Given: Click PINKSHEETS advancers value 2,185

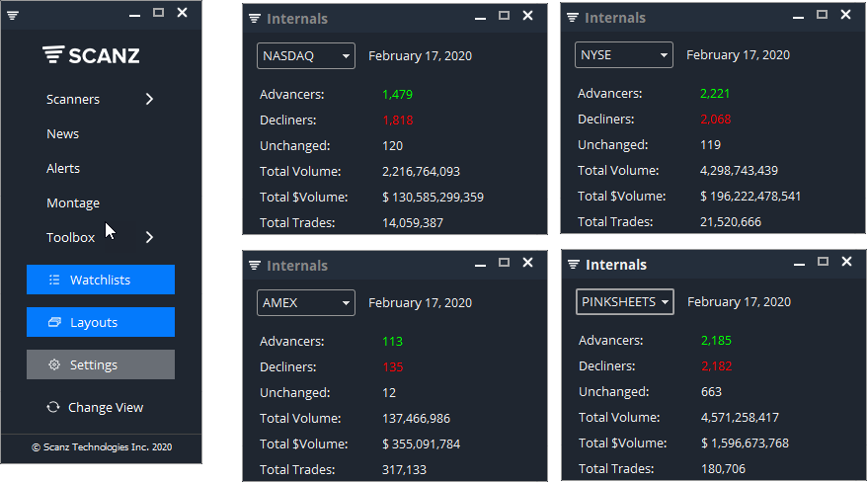Looking at the screenshot, I should (x=716, y=341).
